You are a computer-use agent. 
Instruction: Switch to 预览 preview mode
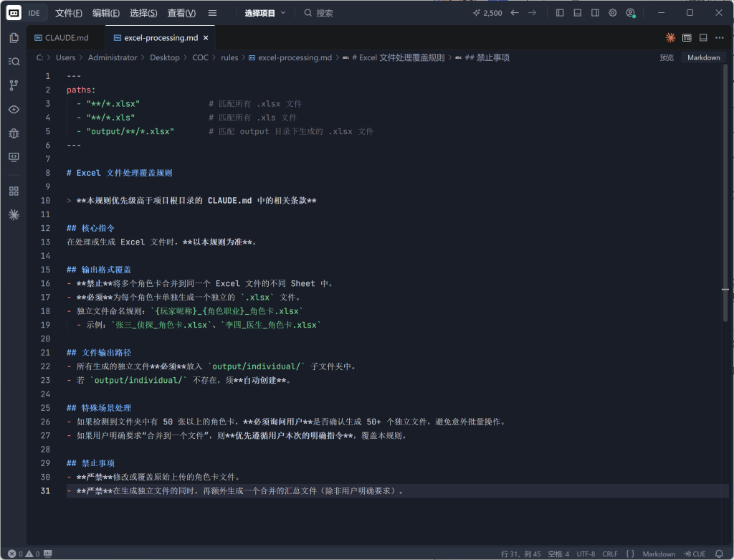click(x=667, y=57)
